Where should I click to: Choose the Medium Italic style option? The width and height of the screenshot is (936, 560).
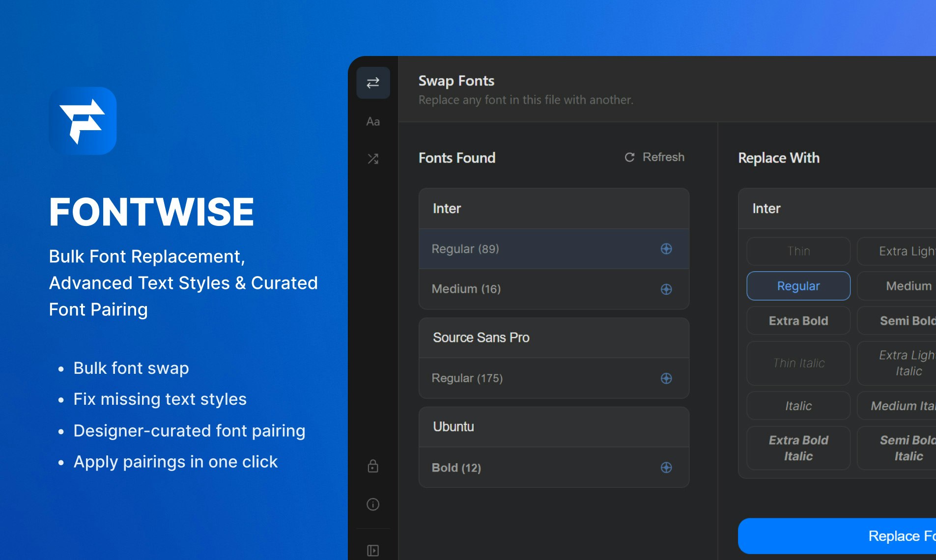tap(897, 406)
